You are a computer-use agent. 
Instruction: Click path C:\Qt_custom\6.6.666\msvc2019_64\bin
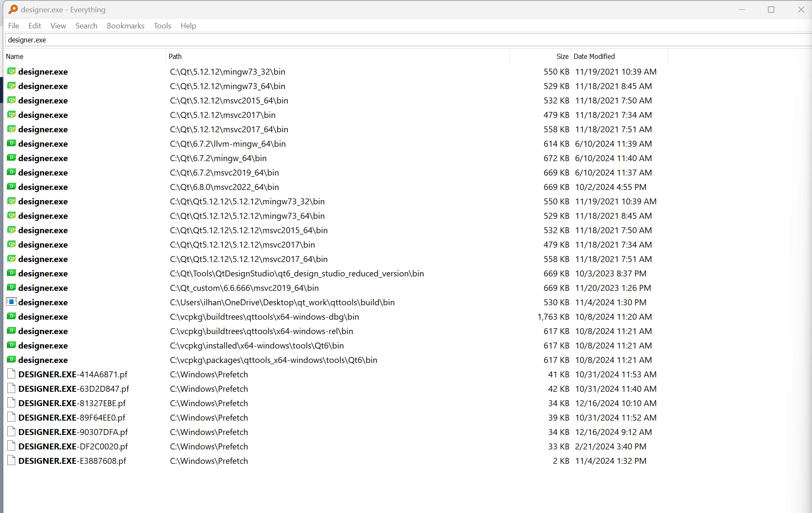coord(244,288)
